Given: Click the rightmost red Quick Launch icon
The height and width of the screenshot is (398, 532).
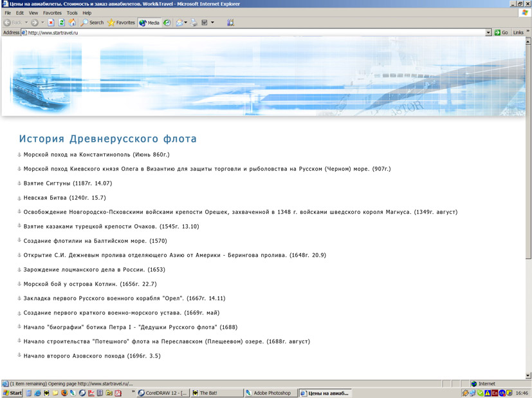Looking at the screenshot, I should pos(118,393).
